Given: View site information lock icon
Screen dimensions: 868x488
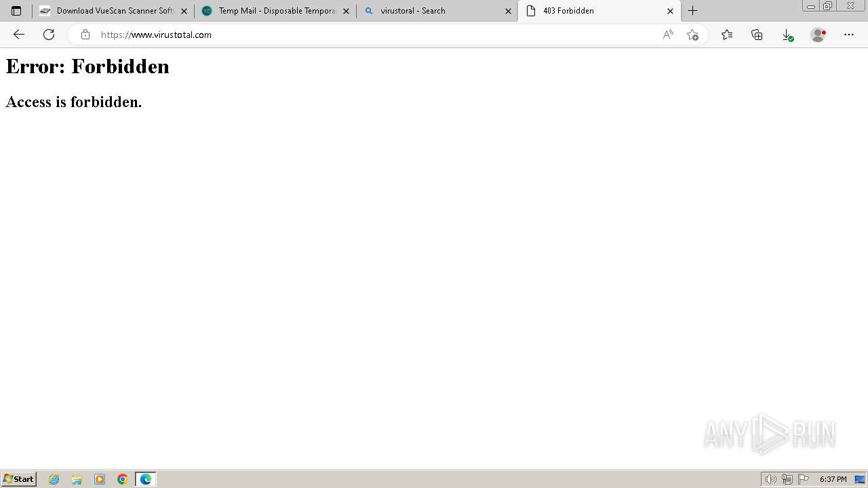Looking at the screenshot, I should (85, 35).
